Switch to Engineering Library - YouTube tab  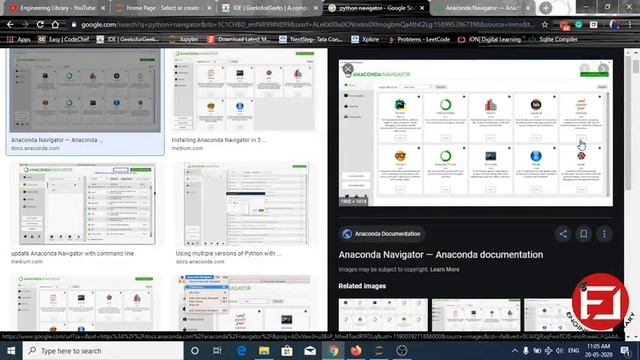click(x=56, y=8)
